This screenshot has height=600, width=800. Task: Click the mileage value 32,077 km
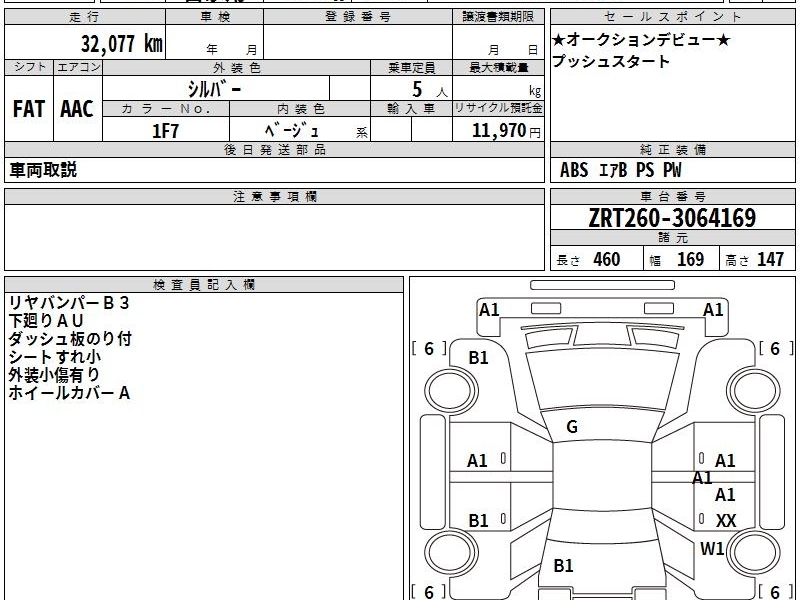[x=121, y=44]
